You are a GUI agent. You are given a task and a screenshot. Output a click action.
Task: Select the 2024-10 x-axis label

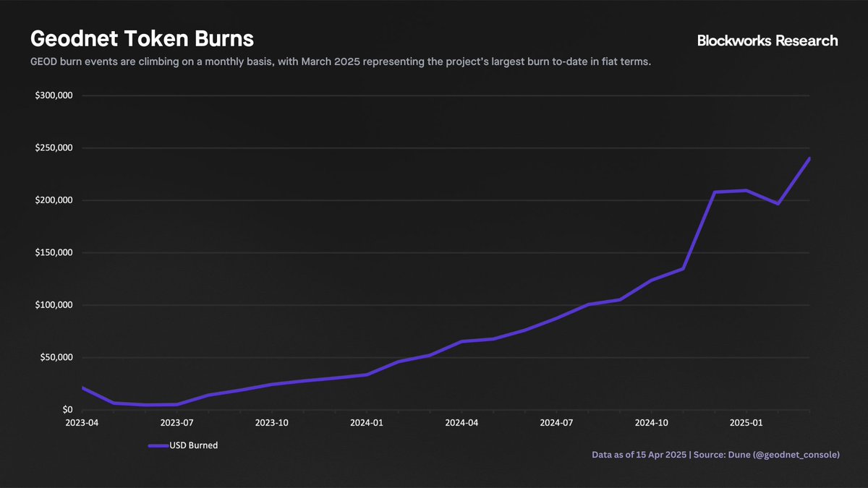point(652,422)
